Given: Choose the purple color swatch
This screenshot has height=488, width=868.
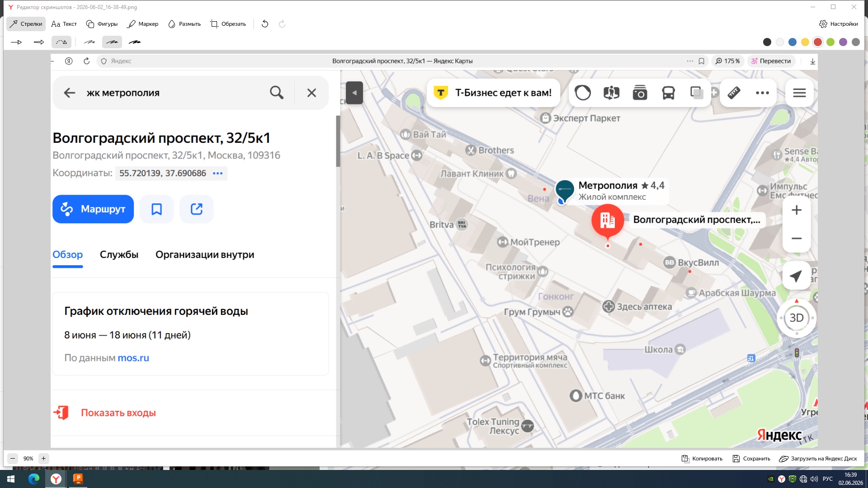Looking at the screenshot, I should (x=843, y=42).
